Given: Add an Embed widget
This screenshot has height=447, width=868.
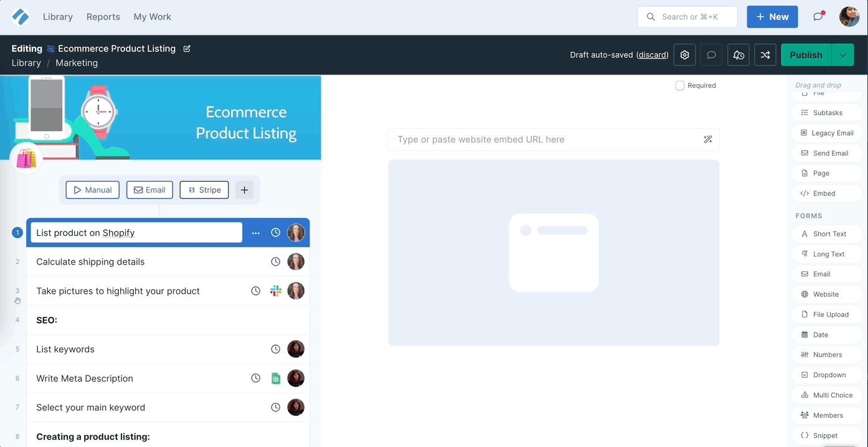Looking at the screenshot, I should pyautogui.click(x=827, y=194).
